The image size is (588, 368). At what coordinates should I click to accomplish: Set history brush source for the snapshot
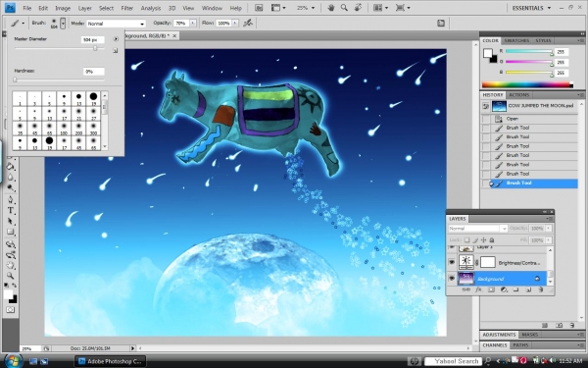[486, 106]
